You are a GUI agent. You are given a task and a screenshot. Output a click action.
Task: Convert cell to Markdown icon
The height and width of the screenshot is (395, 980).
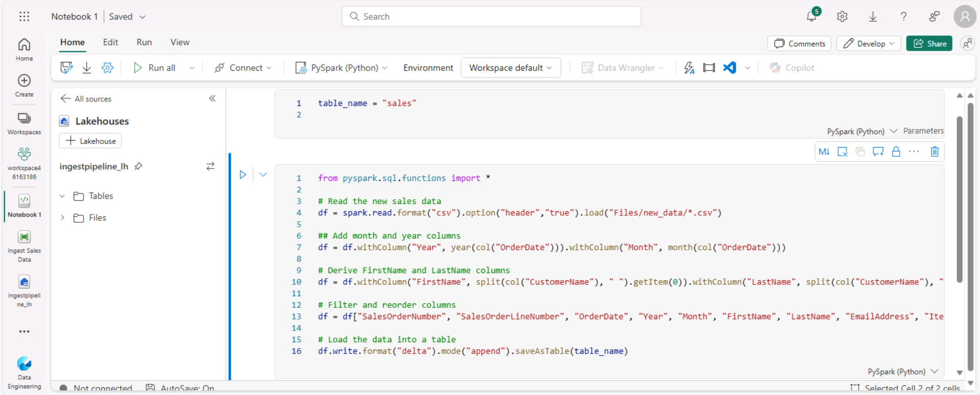coord(824,152)
